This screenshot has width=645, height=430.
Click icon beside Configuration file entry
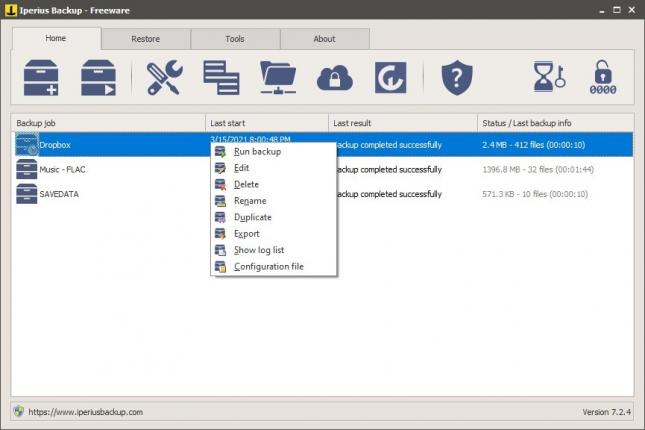[220, 267]
